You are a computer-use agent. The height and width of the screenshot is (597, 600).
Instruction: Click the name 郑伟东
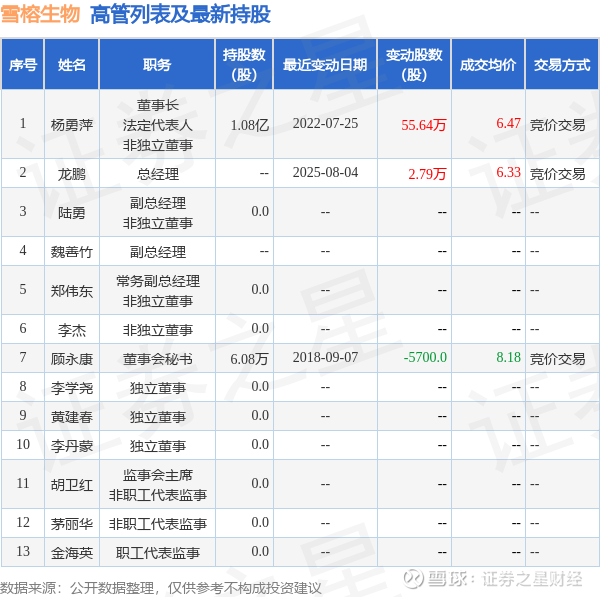[x=72, y=291]
